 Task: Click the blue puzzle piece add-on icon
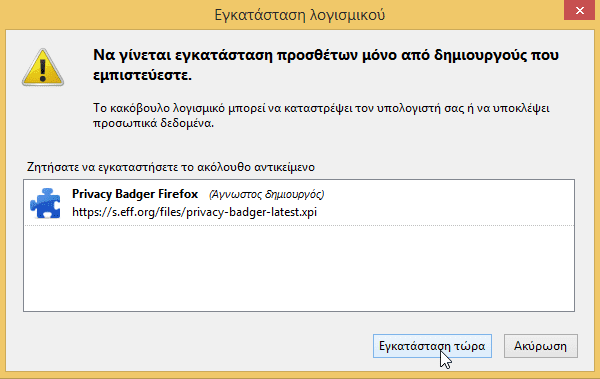(x=45, y=203)
